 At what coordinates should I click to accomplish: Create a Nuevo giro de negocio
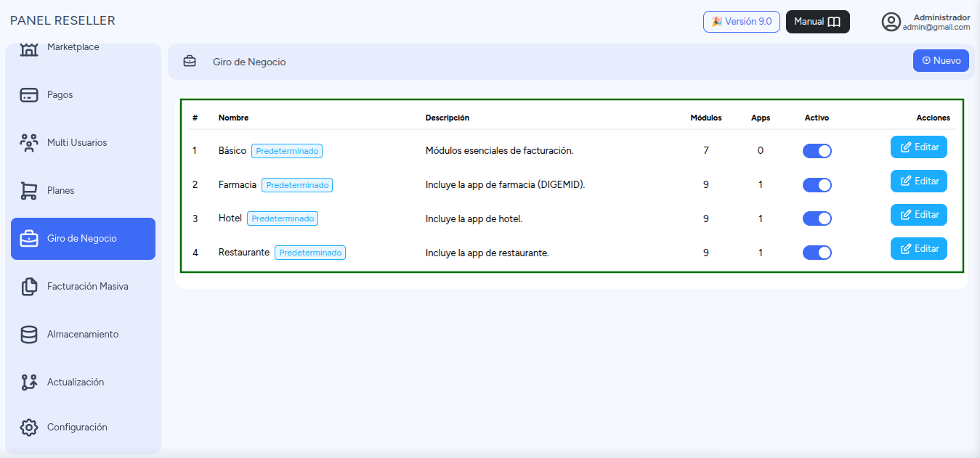pyautogui.click(x=941, y=61)
